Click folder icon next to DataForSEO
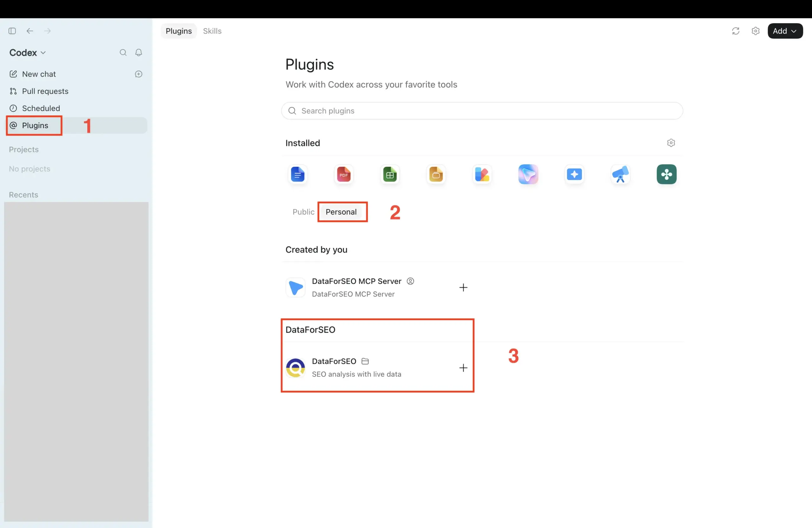The width and height of the screenshot is (812, 528). click(x=365, y=361)
